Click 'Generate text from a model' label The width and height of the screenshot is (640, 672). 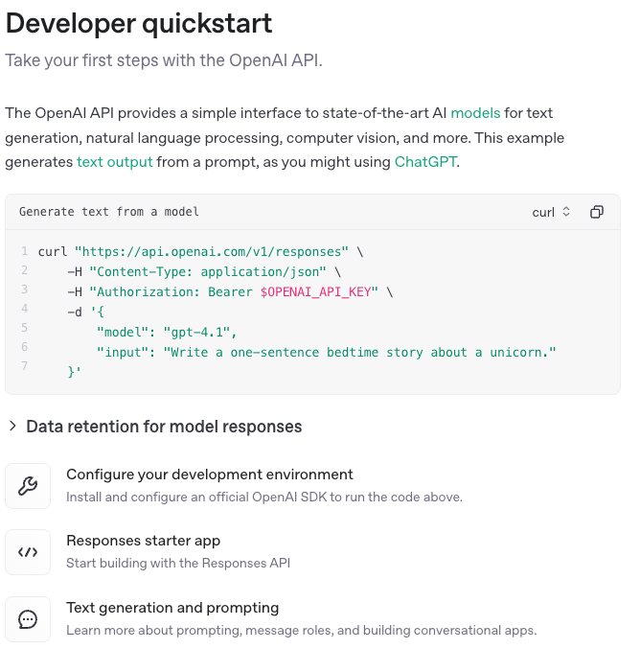pos(109,212)
